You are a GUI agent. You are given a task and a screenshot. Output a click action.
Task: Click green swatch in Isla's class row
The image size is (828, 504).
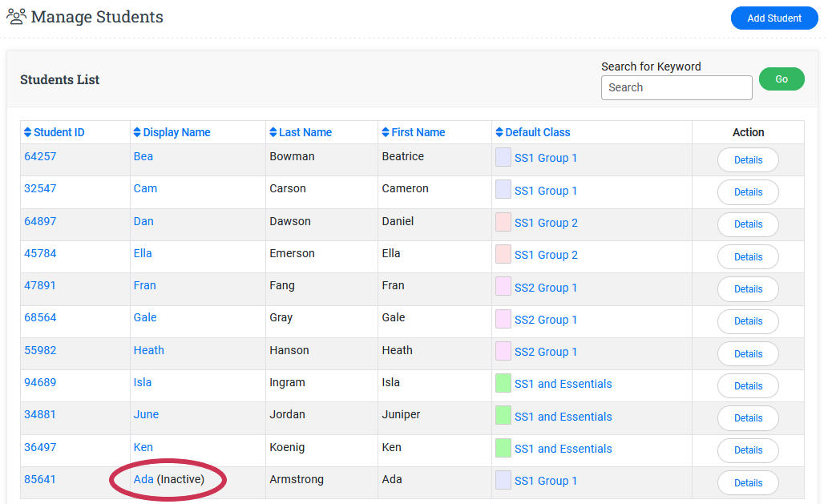[x=503, y=384]
